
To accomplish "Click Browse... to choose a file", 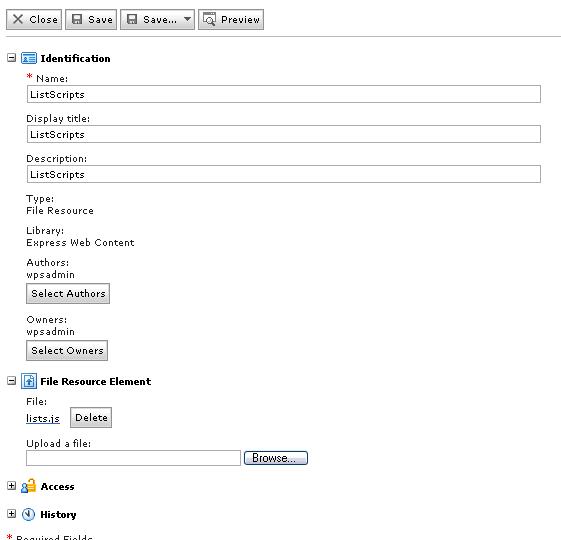I will coord(276,458).
